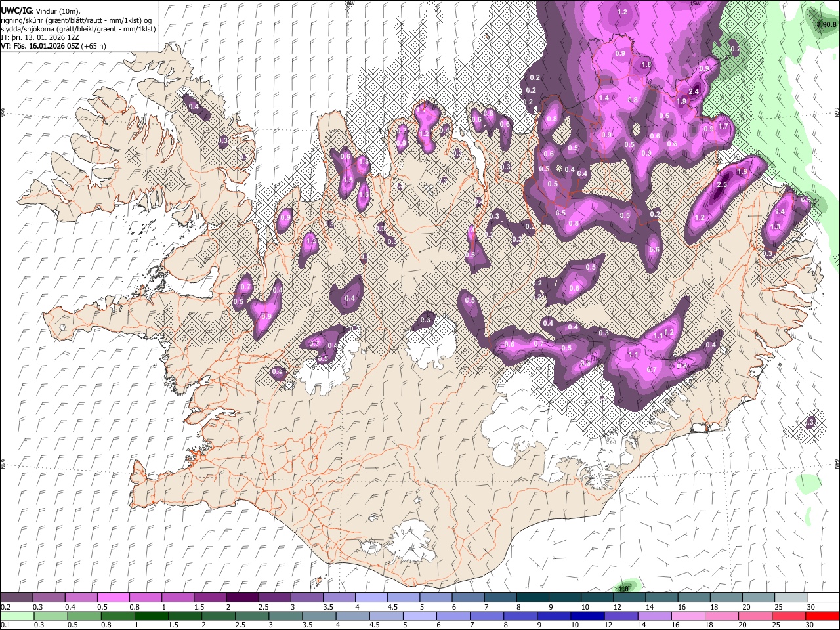Select the 1.7 snowfall value on the map
840x630 pixels.
(723, 126)
